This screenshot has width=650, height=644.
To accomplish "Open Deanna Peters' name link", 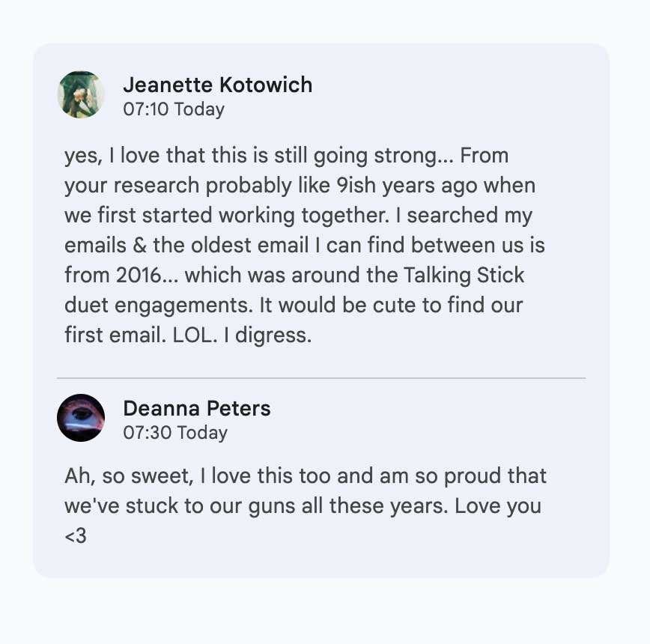I will [197, 408].
